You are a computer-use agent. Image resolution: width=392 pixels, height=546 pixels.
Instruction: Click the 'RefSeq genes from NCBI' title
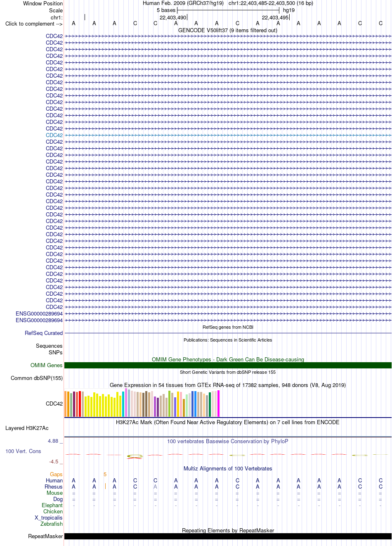[x=228, y=327]
